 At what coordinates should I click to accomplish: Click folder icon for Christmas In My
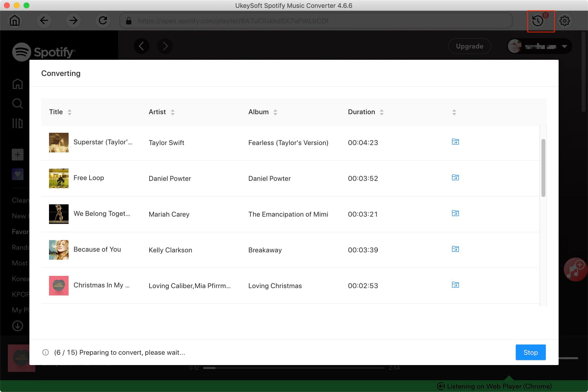click(454, 285)
